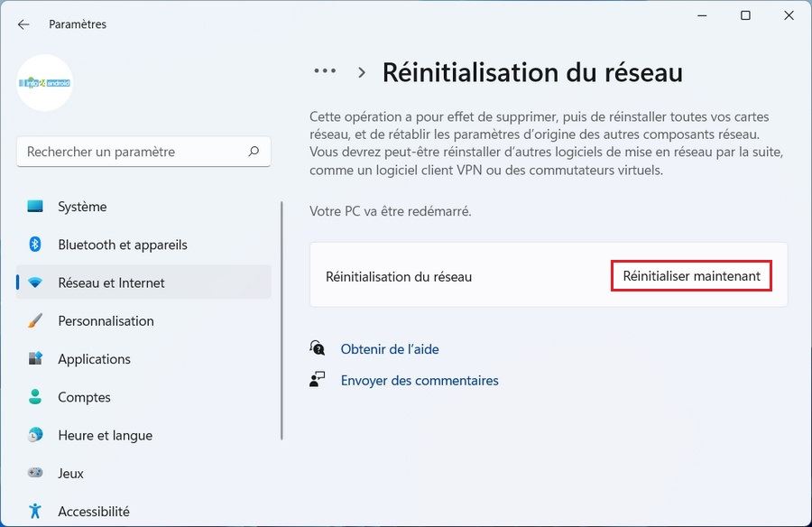Click the search magnifier icon
Viewport: 812px width, 527px height.
pos(254,152)
